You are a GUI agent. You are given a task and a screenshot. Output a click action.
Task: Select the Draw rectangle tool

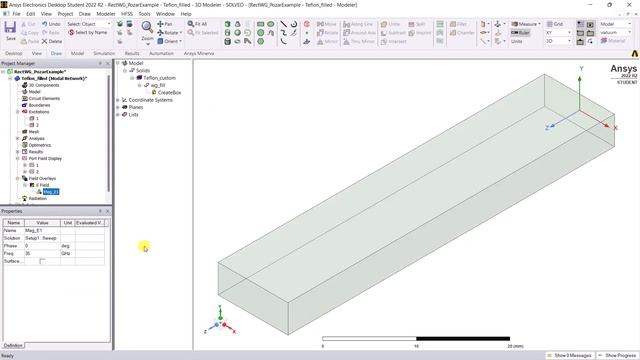tap(260, 24)
